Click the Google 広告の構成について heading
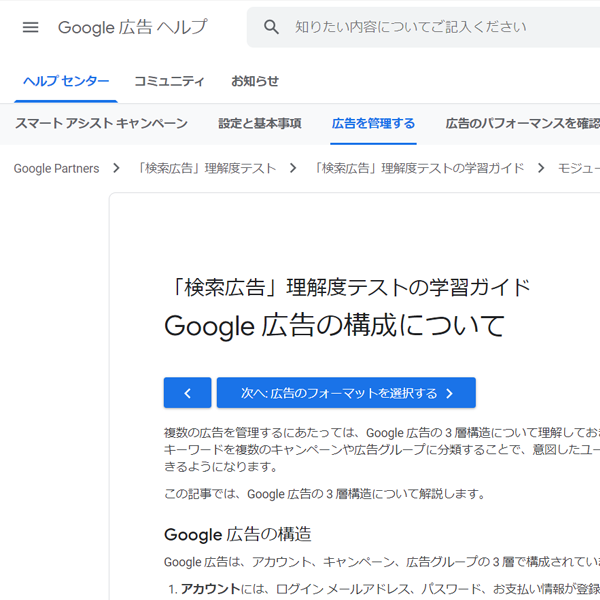 pos(335,326)
